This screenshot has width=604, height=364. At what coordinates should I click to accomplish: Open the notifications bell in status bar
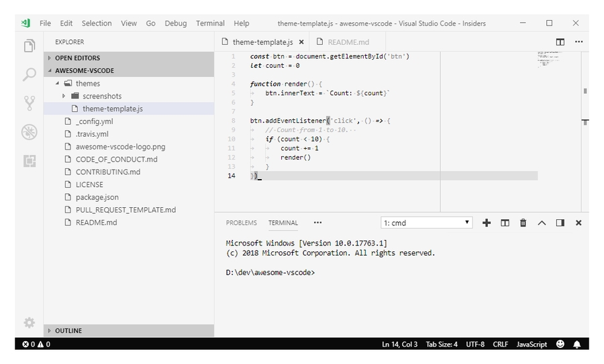pos(576,344)
